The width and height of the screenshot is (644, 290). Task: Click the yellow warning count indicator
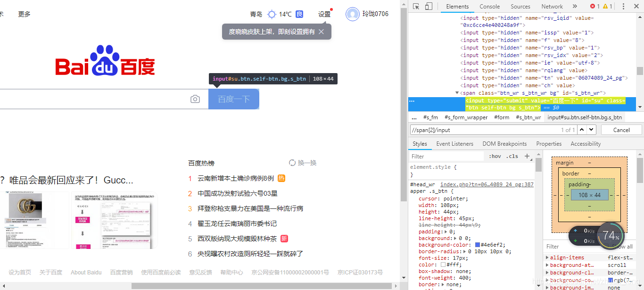click(x=608, y=7)
